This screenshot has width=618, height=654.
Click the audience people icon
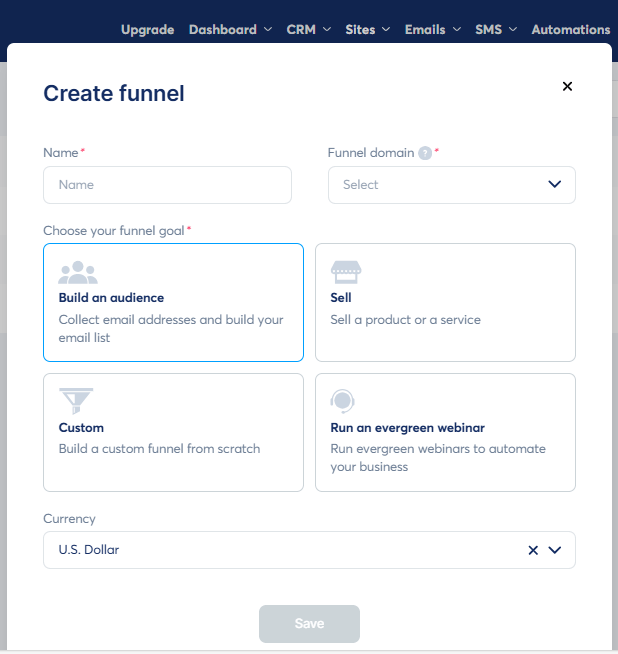pos(78,272)
